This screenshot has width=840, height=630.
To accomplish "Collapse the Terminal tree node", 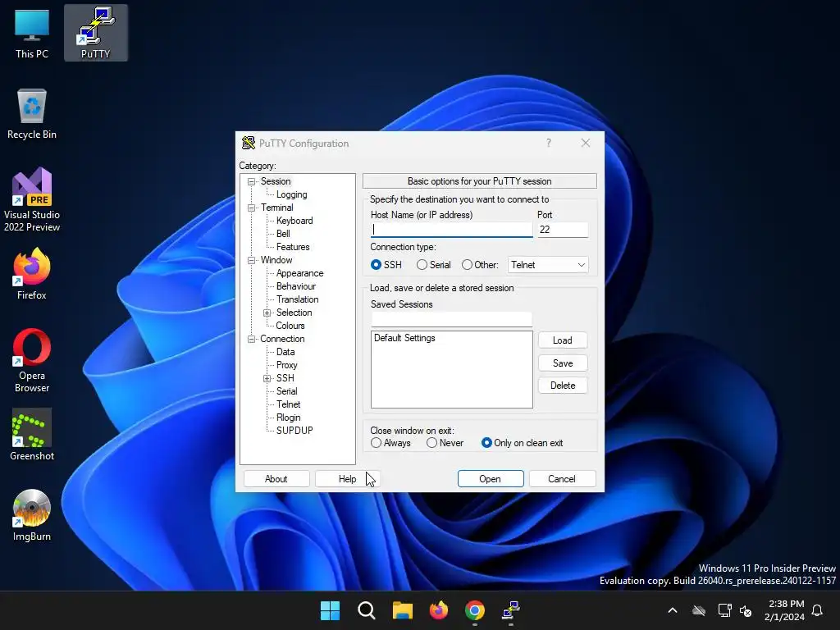I will coord(251,208).
